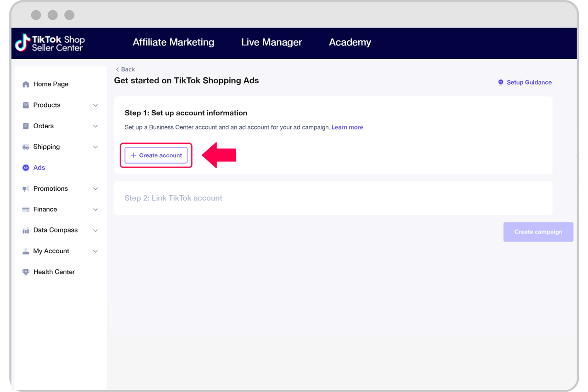Expand the Shipping submenu chevron
Viewport: 588px width, 392px height.
(96, 147)
